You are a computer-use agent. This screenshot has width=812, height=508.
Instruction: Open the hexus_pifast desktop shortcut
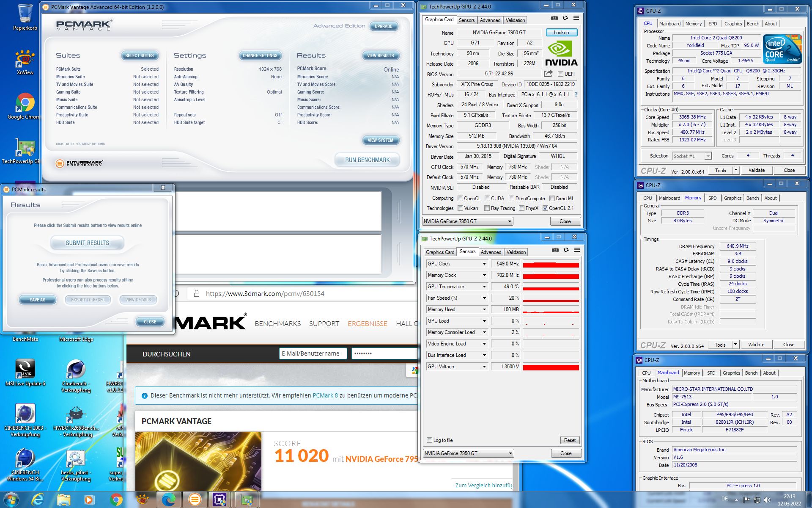(x=76, y=465)
